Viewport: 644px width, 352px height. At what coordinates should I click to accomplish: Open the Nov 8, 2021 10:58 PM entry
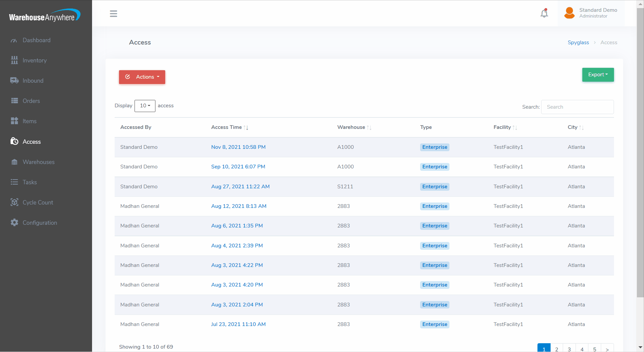click(x=238, y=147)
